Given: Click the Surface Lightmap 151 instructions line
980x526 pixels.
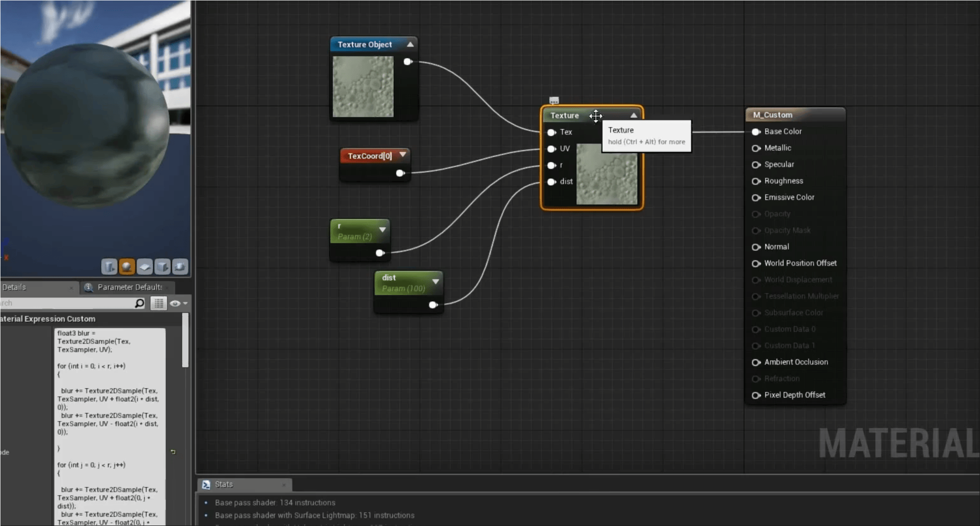Looking at the screenshot, I should (x=314, y=516).
